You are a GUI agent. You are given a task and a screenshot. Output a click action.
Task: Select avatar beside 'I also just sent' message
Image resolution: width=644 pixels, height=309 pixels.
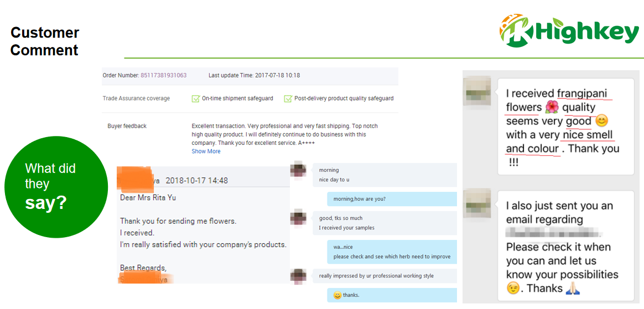point(478,202)
